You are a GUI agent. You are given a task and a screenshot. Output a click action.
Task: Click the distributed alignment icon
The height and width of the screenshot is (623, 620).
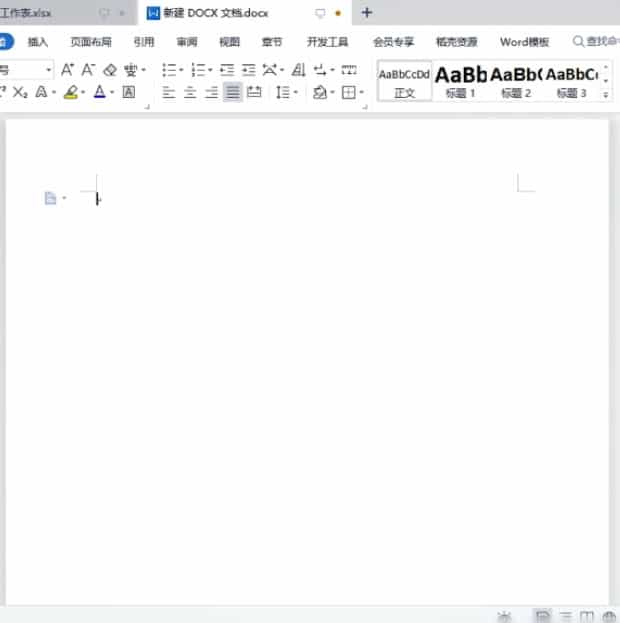[254, 93]
